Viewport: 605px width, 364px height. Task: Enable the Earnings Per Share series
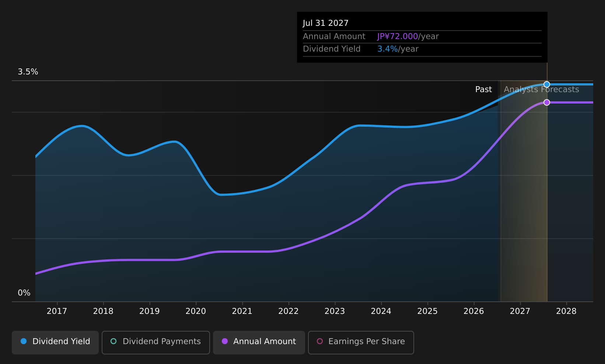pyautogui.click(x=361, y=343)
